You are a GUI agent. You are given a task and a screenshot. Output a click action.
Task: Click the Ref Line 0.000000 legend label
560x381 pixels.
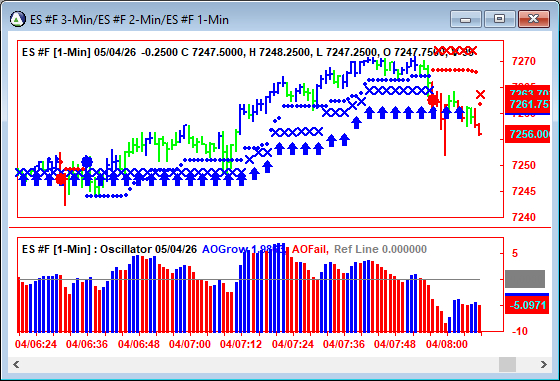(x=380, y=249)
